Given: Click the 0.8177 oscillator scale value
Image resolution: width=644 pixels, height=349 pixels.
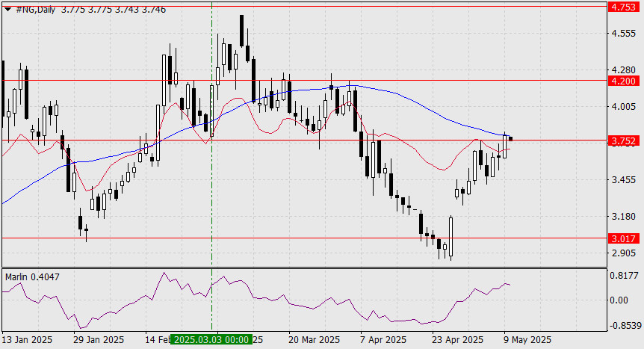Looking at the screenshot, I should point(625,276).
